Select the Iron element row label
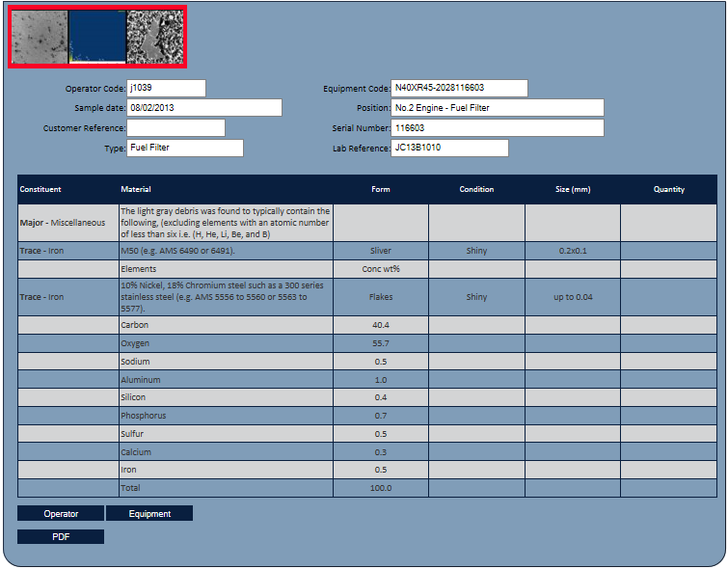728x569 pixels. coord(226,470)
